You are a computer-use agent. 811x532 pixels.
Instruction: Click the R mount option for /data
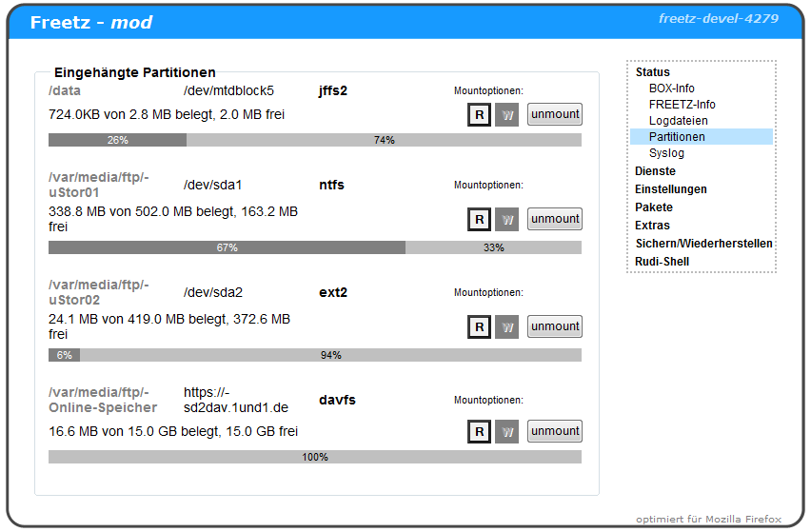480,114
